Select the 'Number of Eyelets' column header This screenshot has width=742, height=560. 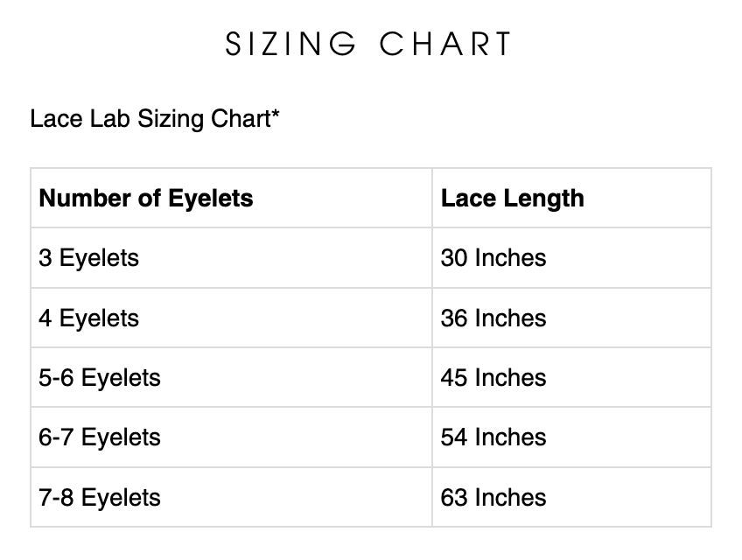coord(146,198)
